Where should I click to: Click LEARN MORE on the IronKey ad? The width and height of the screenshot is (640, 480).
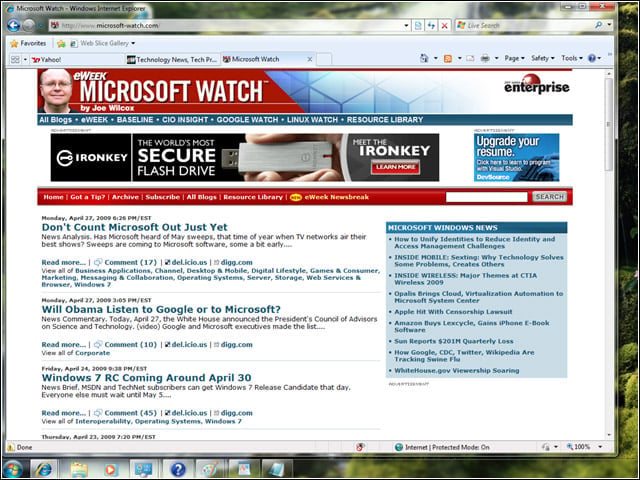point(395,167)
